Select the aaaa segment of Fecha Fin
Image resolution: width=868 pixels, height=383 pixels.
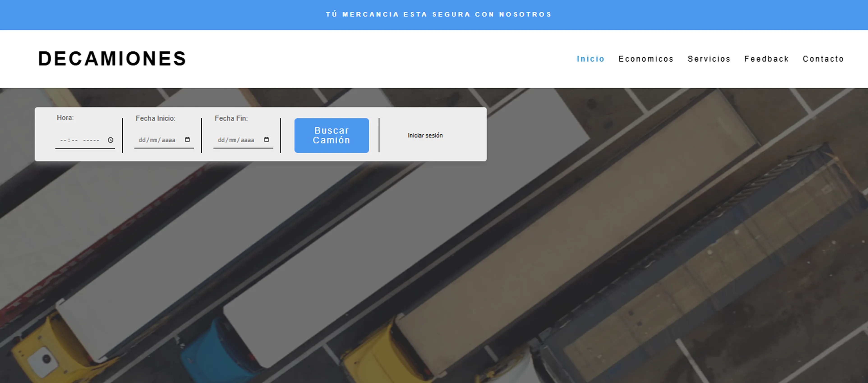pyautogui.click(x=247, y=140)
